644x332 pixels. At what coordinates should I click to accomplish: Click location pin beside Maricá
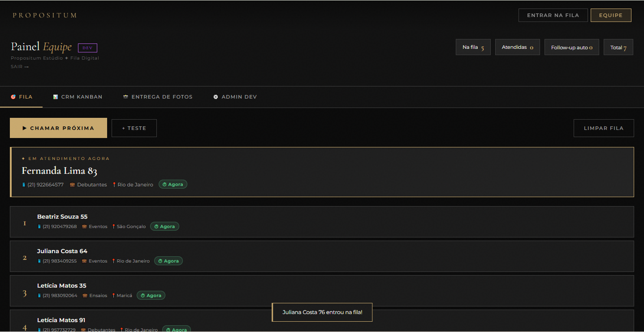[x=114, y=296]
